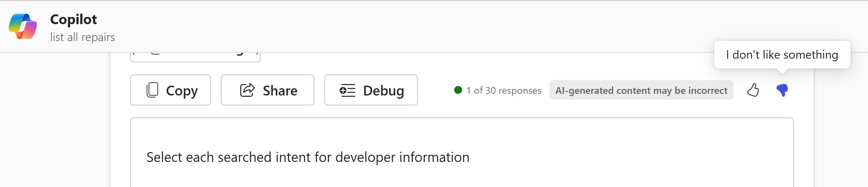Copy the response using the Copy label
The image size is (868, 187).
click(182, 91)
